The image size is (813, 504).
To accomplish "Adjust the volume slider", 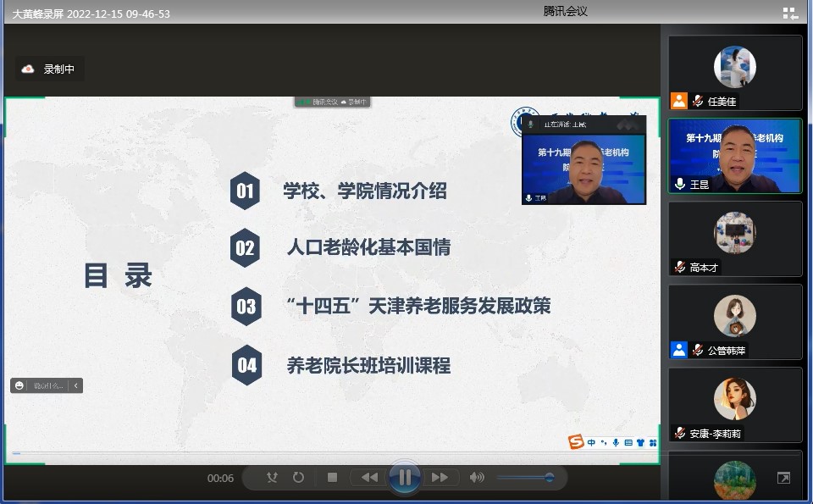I will pyautogui.click(x=525, y=478).
